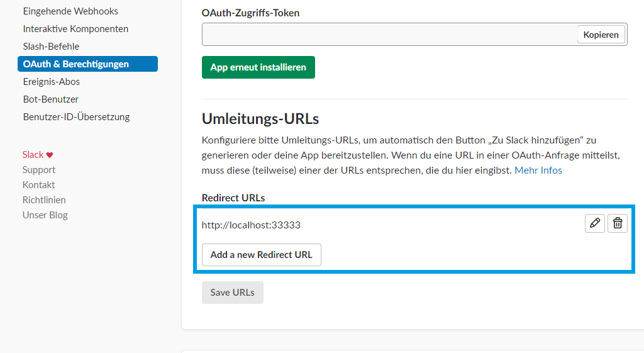Edit the localhost redirect URL with pencil icon
The width and height of the screenshot is (644, 353).
(x=595, y=223)
